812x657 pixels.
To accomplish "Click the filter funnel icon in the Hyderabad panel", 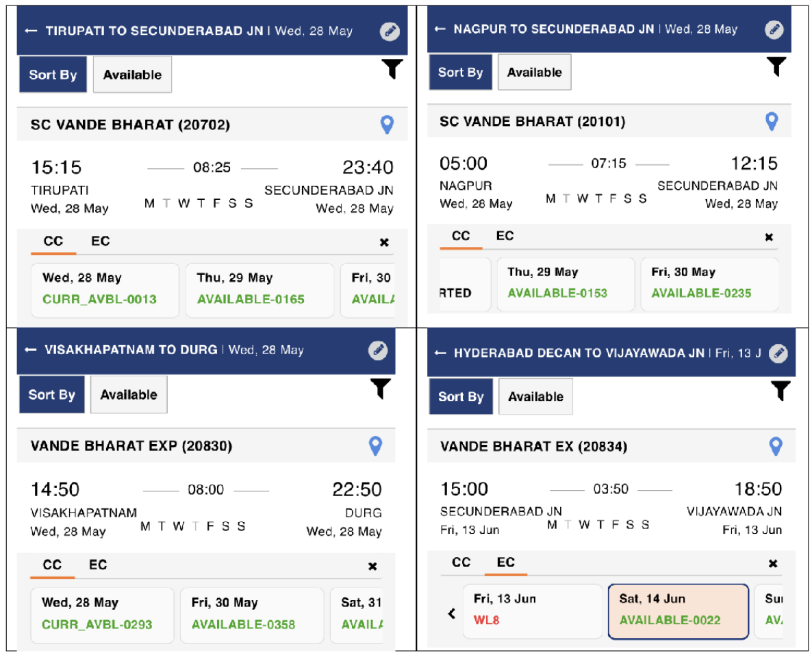I will [x=780, y=391].
